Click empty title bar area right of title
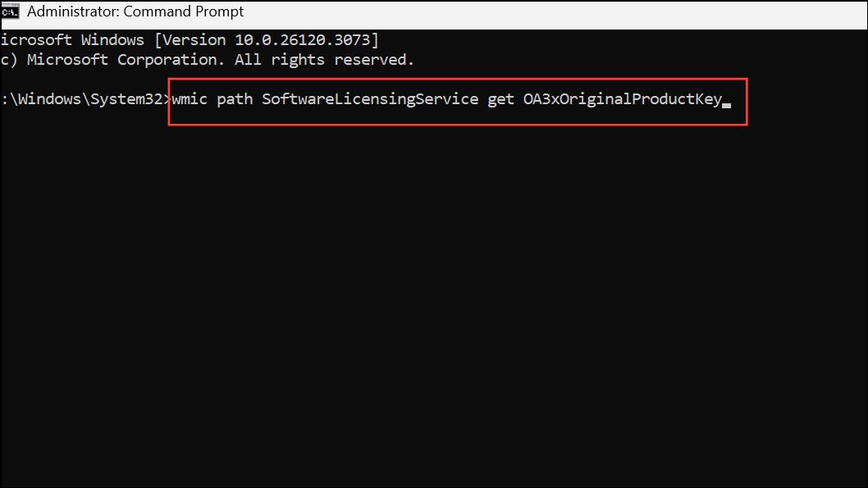Image resolution: width=868 pixels, height=488 pixels. pos(533,13)
